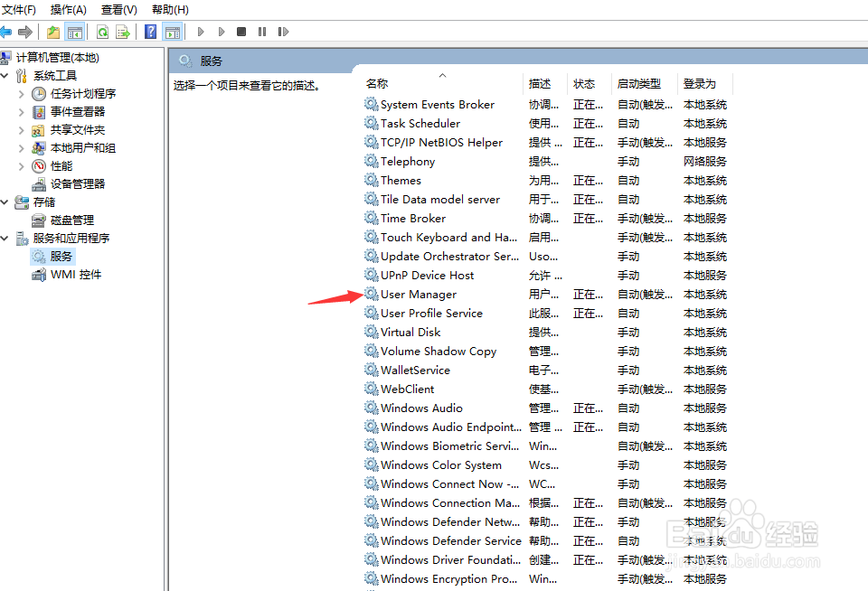Expand the 本地用户和组 node
Viewport: 868px width, 591px height.
[21, 148]
